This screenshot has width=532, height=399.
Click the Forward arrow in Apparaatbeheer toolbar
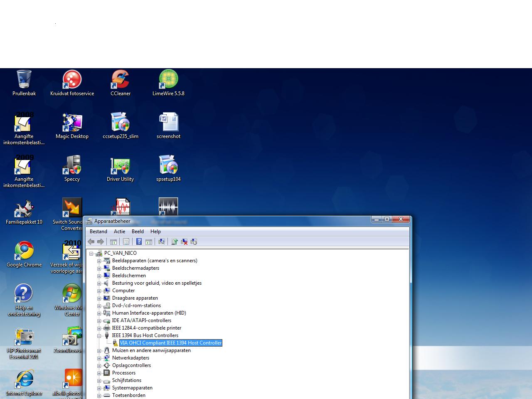click(101, 242)
